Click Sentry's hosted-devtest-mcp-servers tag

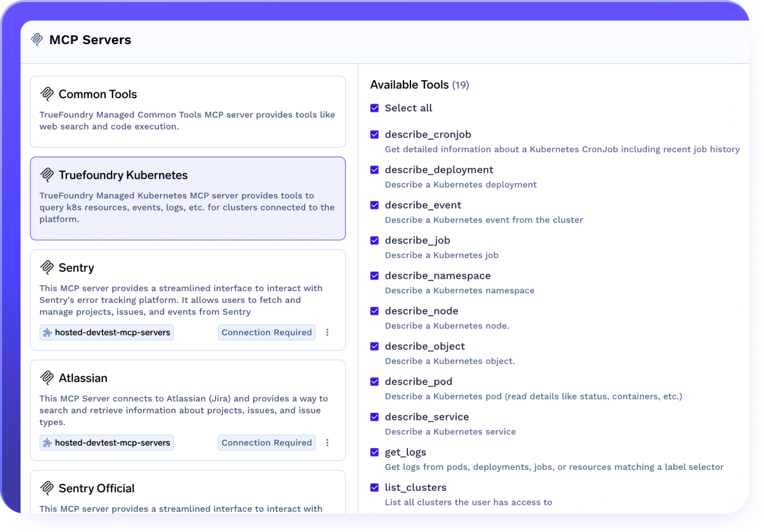tap(107, 332)
